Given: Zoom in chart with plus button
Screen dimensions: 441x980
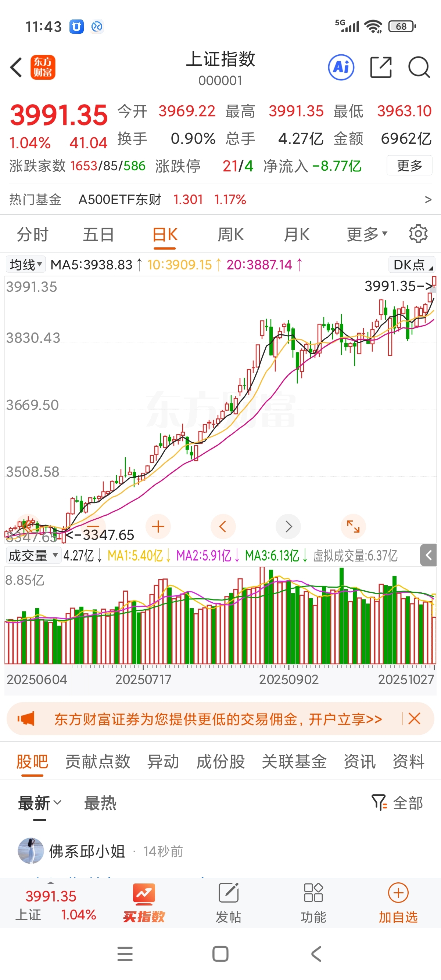Looking at the screenshot, I should [158, 527].
